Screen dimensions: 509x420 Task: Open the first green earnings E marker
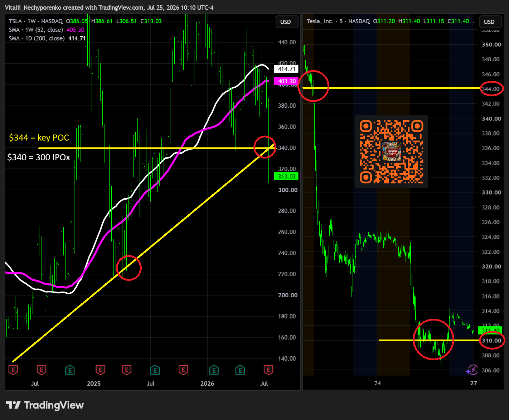[70, 370]
